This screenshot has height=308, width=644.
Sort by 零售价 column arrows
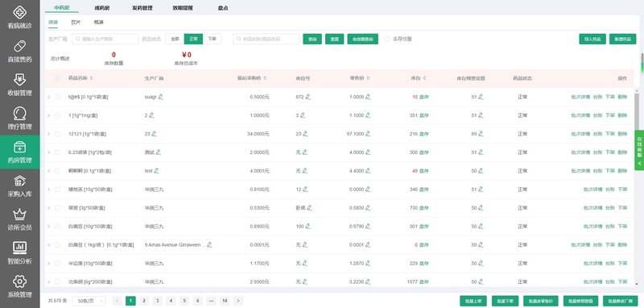click(x=368, y=78)
